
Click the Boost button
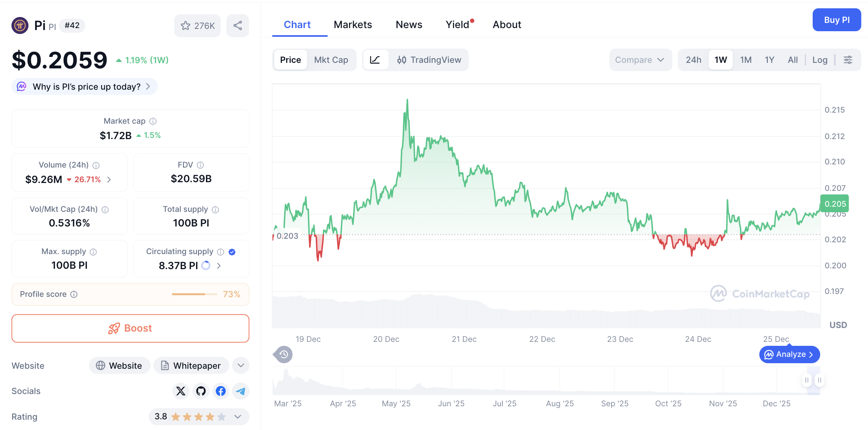coord(130,328)
